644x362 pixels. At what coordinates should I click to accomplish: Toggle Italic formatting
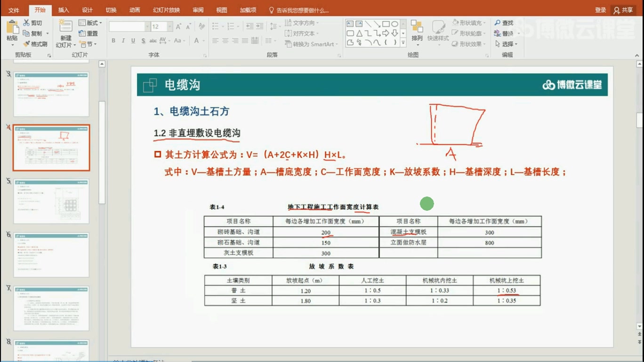click(123, 41)
